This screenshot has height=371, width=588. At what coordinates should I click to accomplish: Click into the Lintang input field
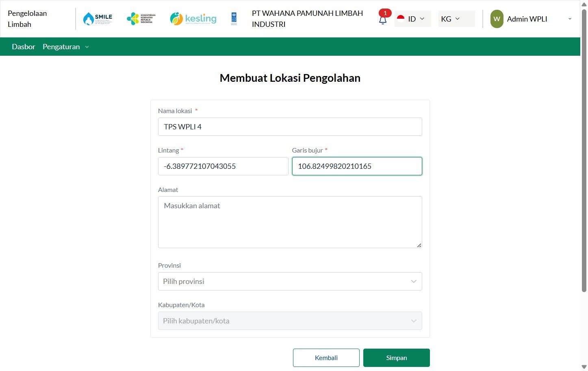223,166
